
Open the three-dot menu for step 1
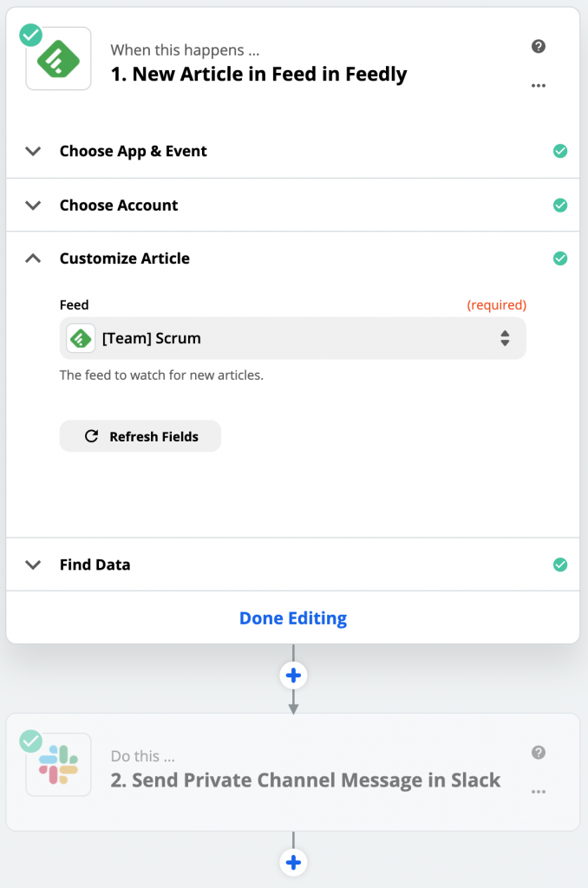pyautogui.click(x=539, y=86)
